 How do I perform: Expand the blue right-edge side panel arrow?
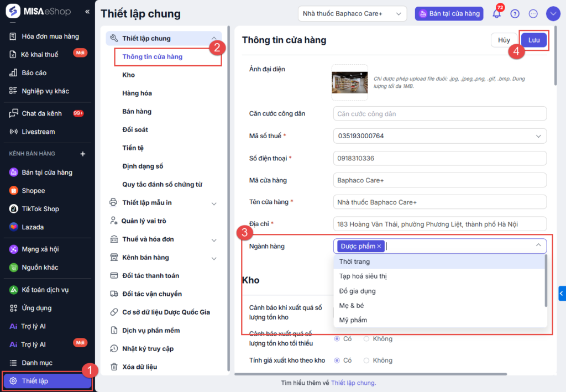[562, 294]
